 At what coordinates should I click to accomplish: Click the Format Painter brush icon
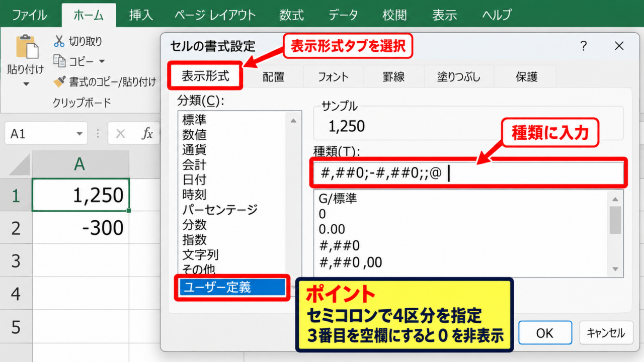pos(60,81)
